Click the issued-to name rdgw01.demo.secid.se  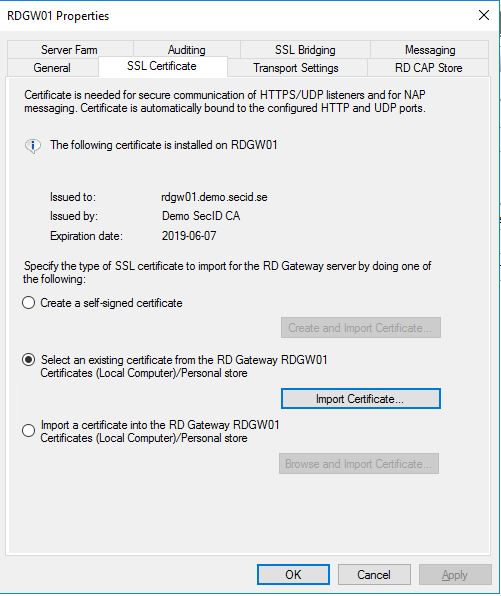coord(214,197)
